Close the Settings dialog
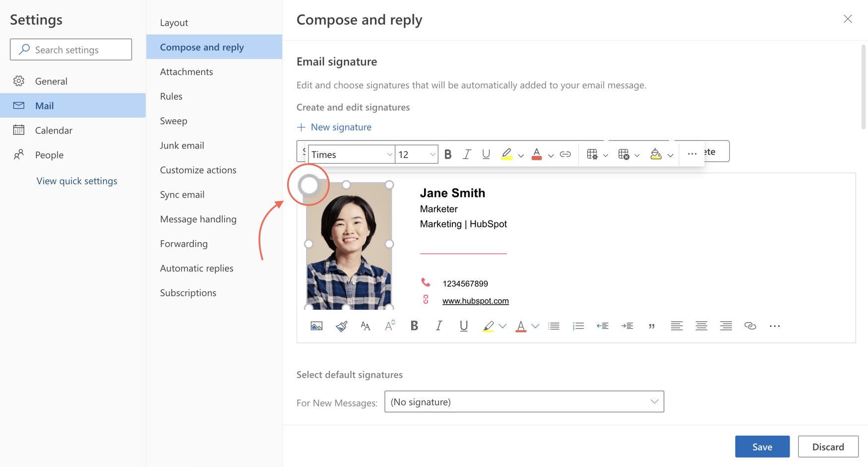 848,19
